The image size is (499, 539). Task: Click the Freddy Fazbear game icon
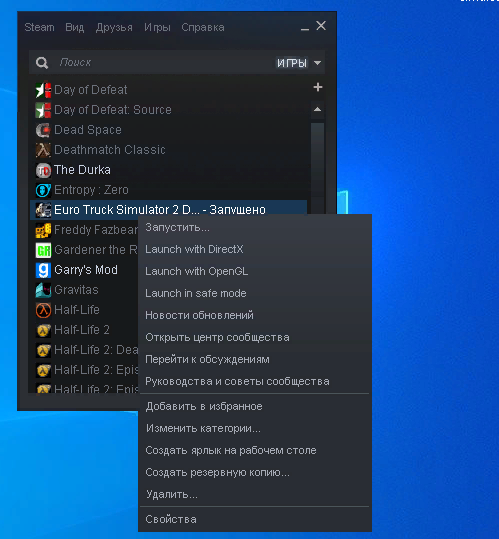click(43, 230)
